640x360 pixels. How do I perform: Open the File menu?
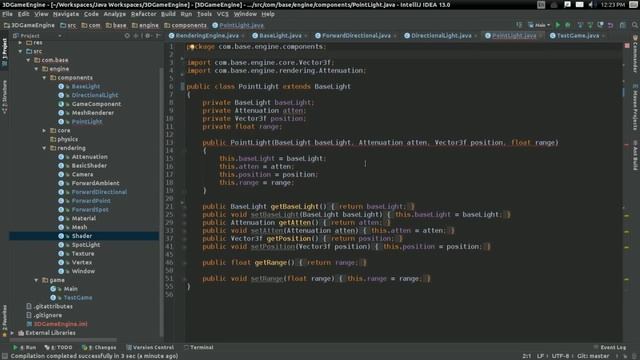7,14
